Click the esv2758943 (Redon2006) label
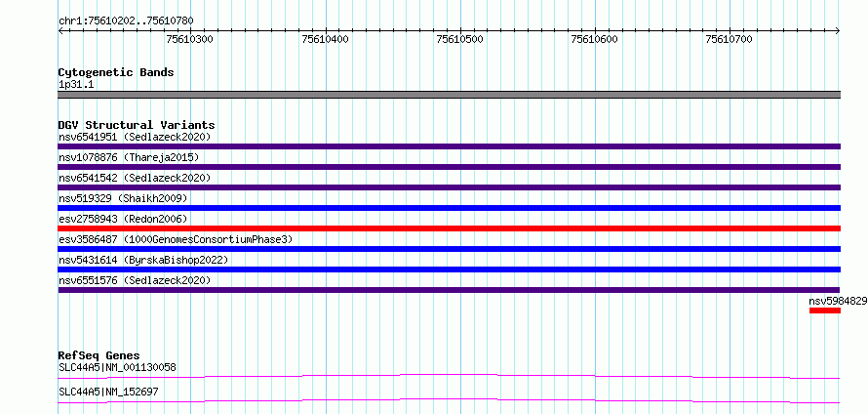This screenshot has width=868, height=414. [x=123, y=219]
